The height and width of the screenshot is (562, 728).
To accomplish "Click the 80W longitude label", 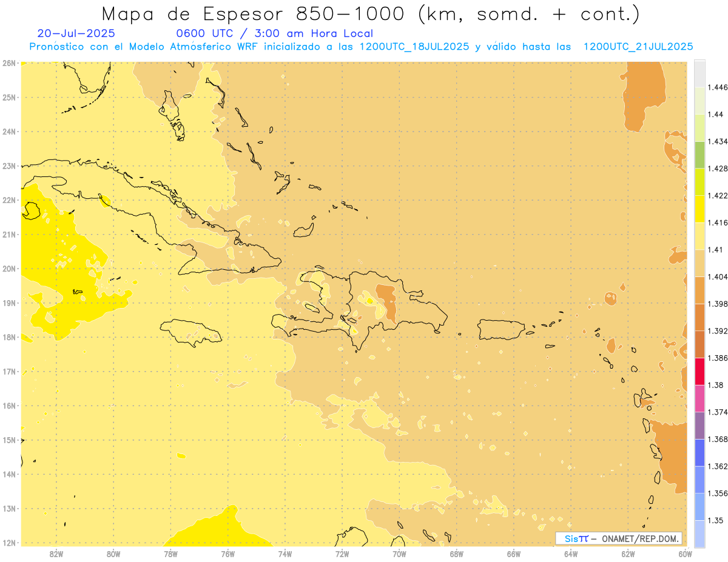I will (x=113, y=554).
